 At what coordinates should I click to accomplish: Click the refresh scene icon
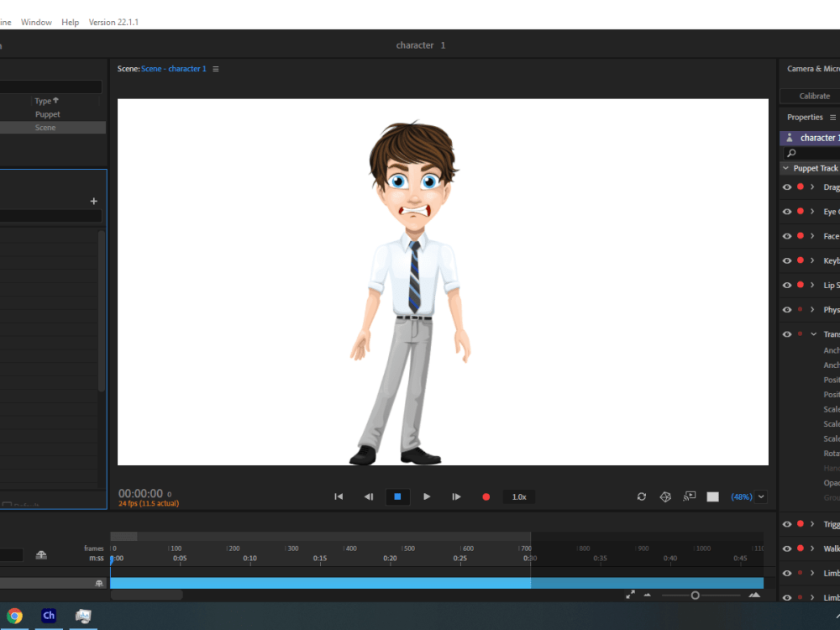click(641, 496)
